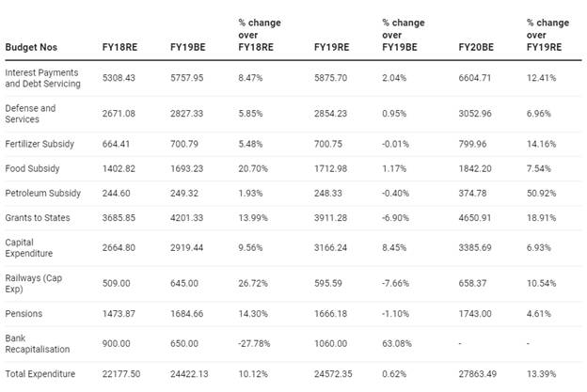Select the Bank Recapitalisation 63.08% cell
Viewport: 587px width, 392px height.
tap(397, 343)
